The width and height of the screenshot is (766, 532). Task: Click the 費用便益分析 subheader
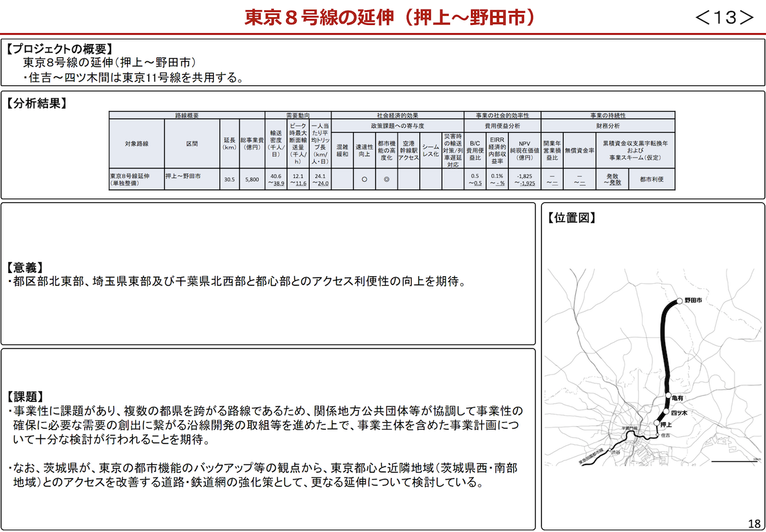pos(502,126)
